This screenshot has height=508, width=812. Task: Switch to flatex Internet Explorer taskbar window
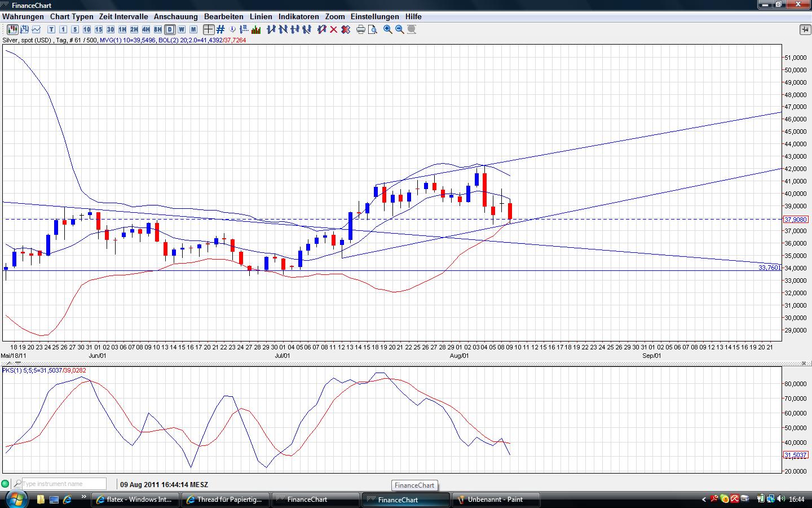click(x=136, y=500)
